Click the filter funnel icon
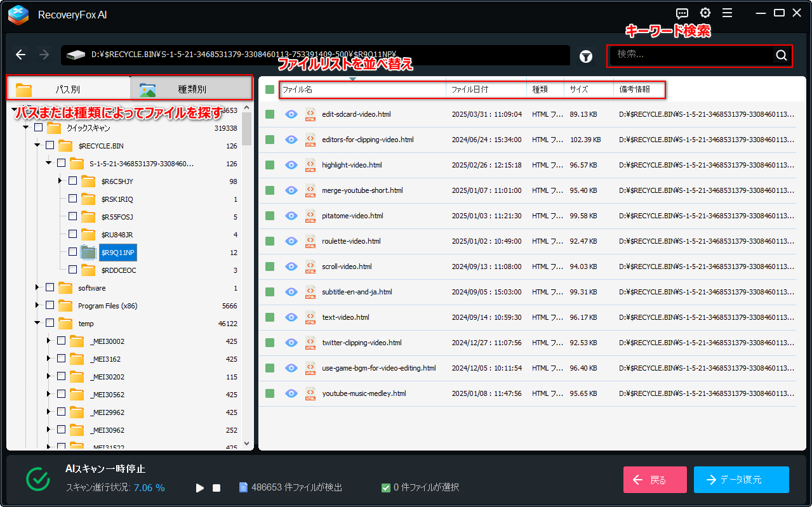 (586, 56)
